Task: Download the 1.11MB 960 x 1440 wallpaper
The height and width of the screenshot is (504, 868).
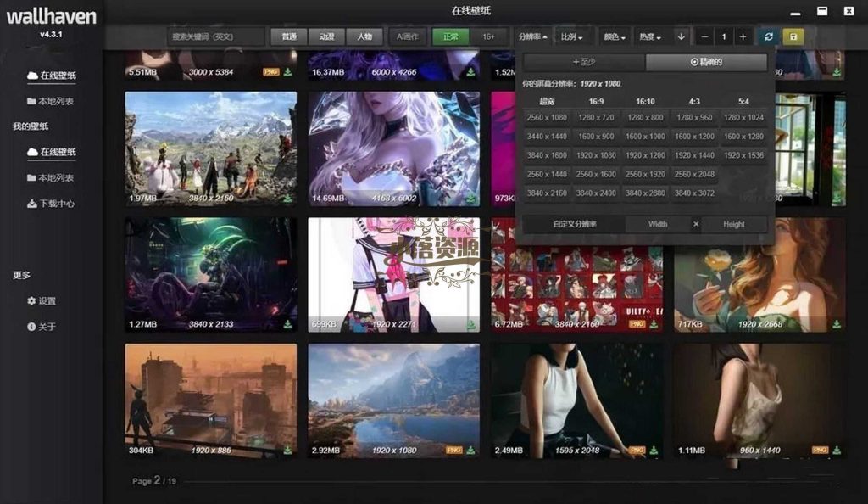Action: coord(837,451)
